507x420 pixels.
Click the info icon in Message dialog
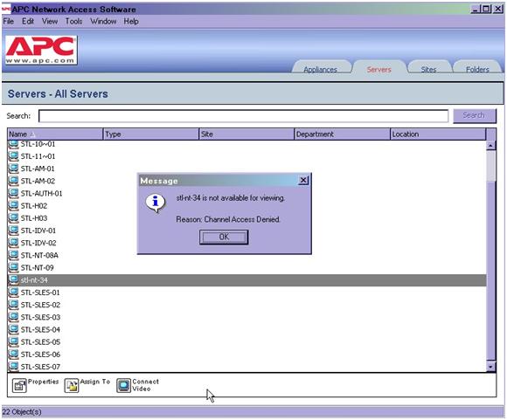coord(156,203)
